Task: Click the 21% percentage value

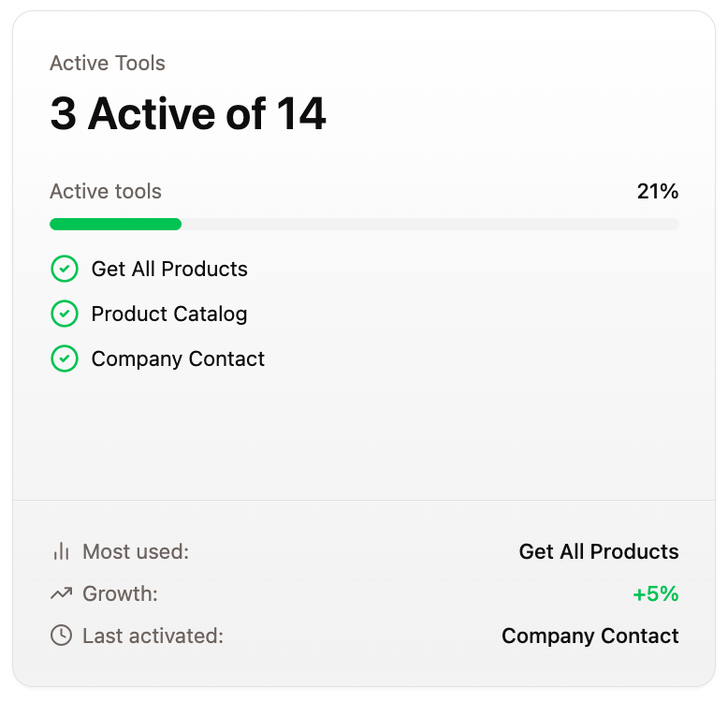Action: point(658,191)
